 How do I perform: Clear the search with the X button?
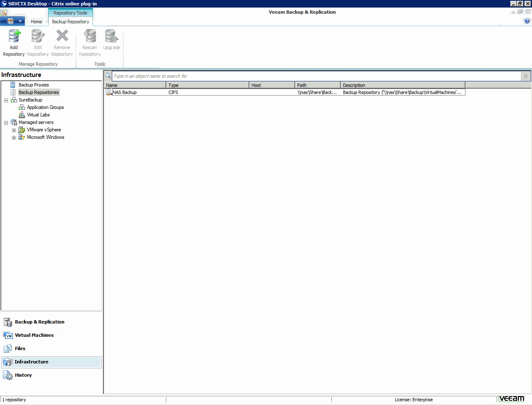coord(526,76)
